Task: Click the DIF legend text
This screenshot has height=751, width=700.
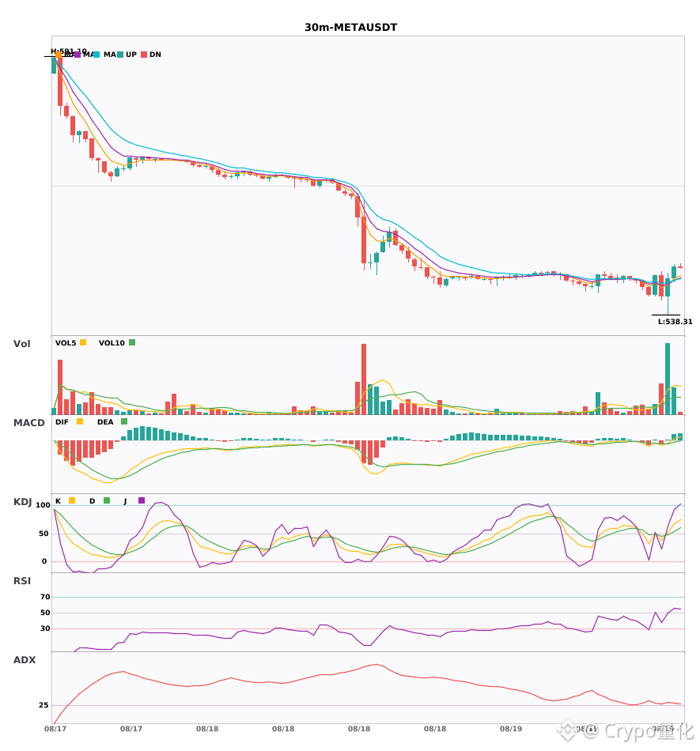Action: point(62,422)
